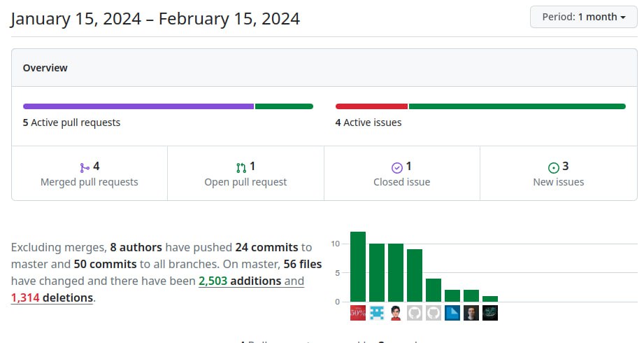The height and width of the screenshot is (343, 644).
Task: Click the merged pull requests branch icon
Action: 85,167
